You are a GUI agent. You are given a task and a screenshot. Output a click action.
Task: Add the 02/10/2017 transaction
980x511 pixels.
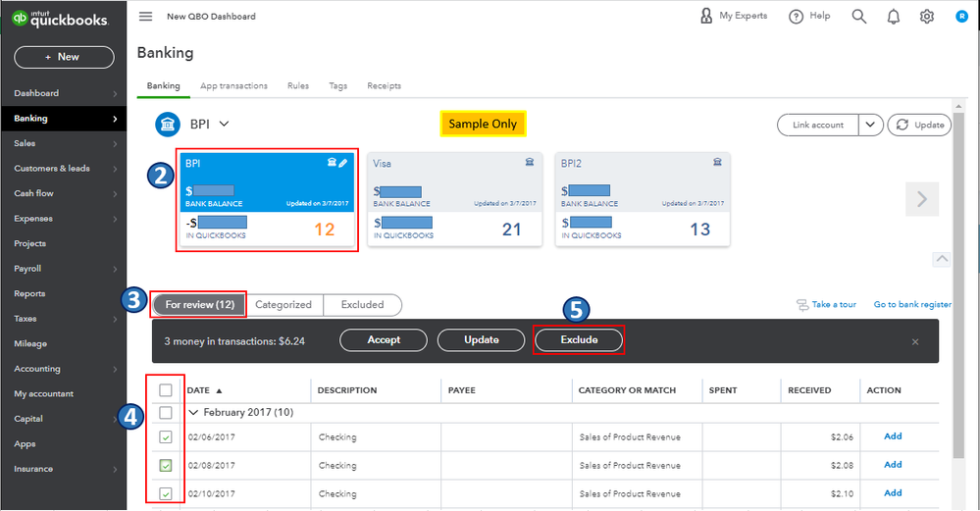pos(893,492)
